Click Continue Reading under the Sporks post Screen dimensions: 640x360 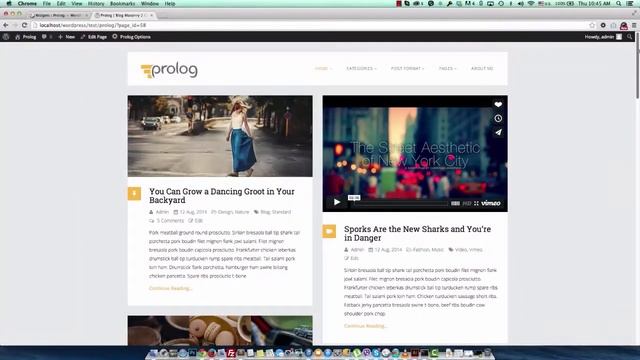(x=365, y=326)
